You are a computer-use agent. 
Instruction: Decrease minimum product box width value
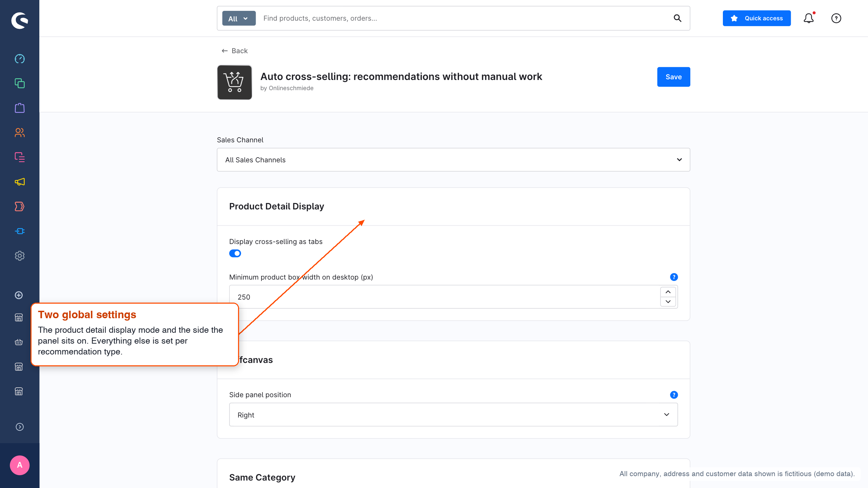pos(668,302)
